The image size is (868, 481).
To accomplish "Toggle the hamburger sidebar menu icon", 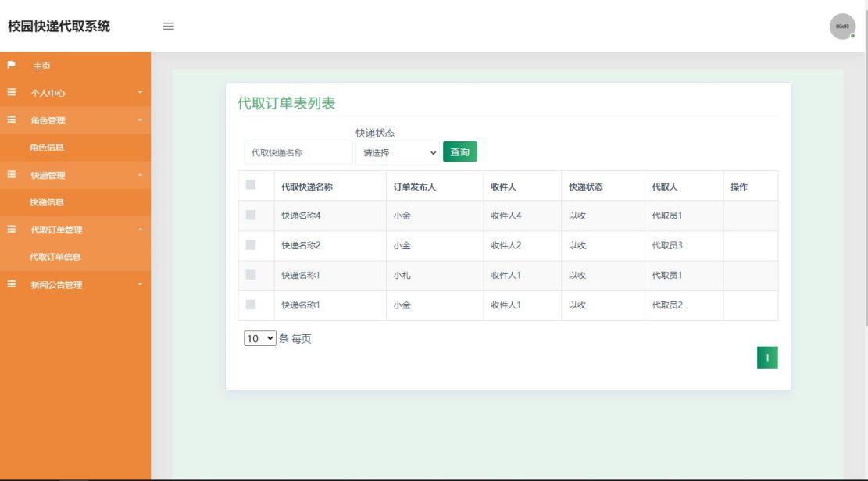I will [168, 26].
